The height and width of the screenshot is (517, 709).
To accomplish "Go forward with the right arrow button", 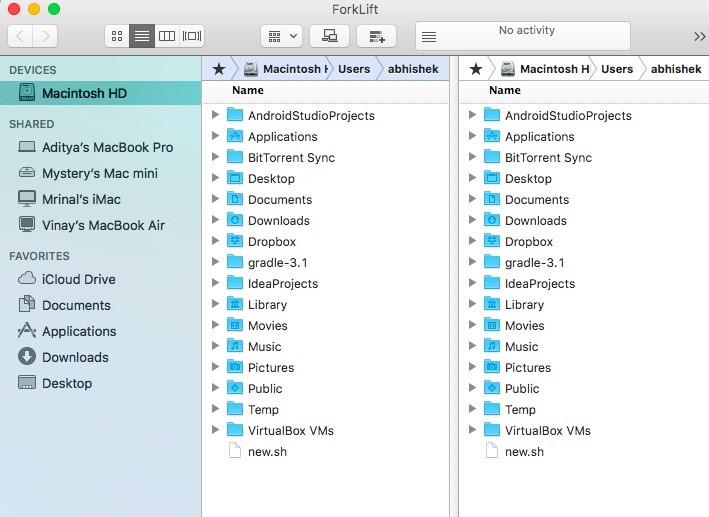I will 45,36.
